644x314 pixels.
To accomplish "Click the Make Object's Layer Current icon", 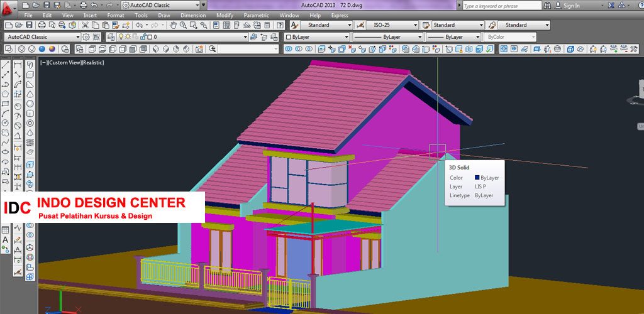I will tap(253, 37).
